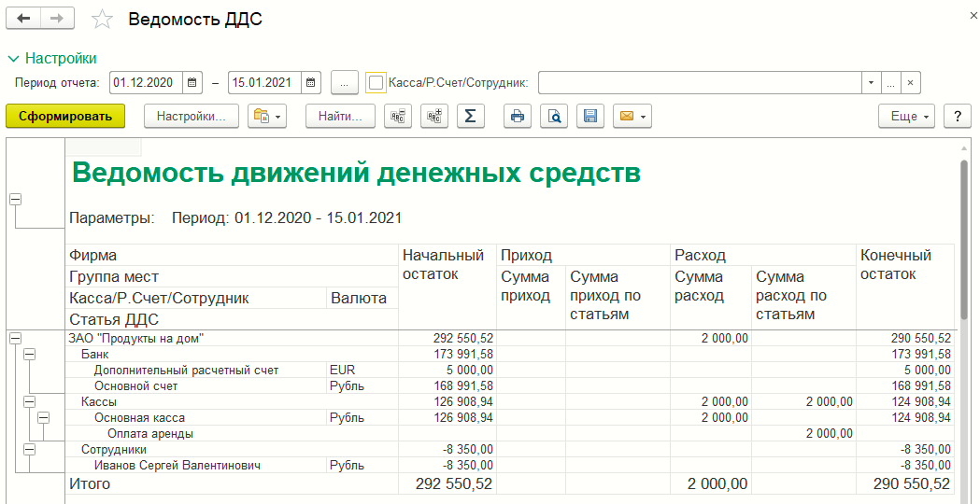Open print preview with magnifier icon

click(x=554, y=116)
